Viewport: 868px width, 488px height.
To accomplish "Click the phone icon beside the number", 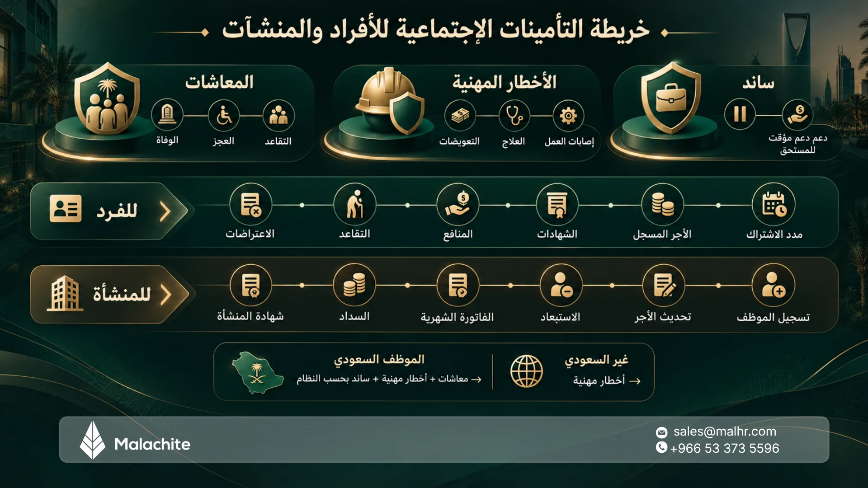I will (661, 447).
